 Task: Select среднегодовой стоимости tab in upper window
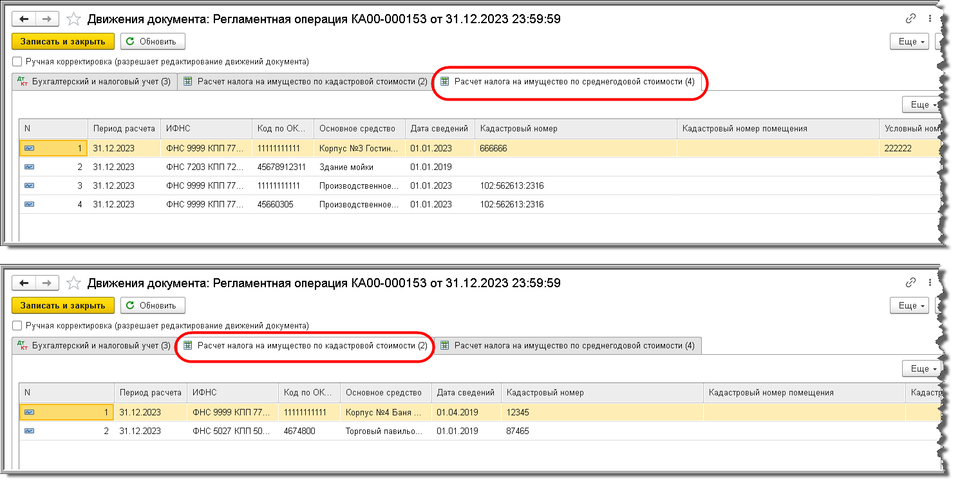click(568, 82)
